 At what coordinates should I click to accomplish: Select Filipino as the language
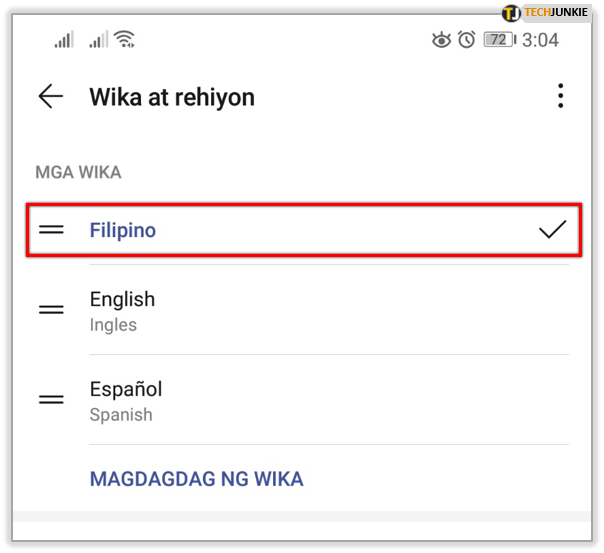(x=304, y=230)
